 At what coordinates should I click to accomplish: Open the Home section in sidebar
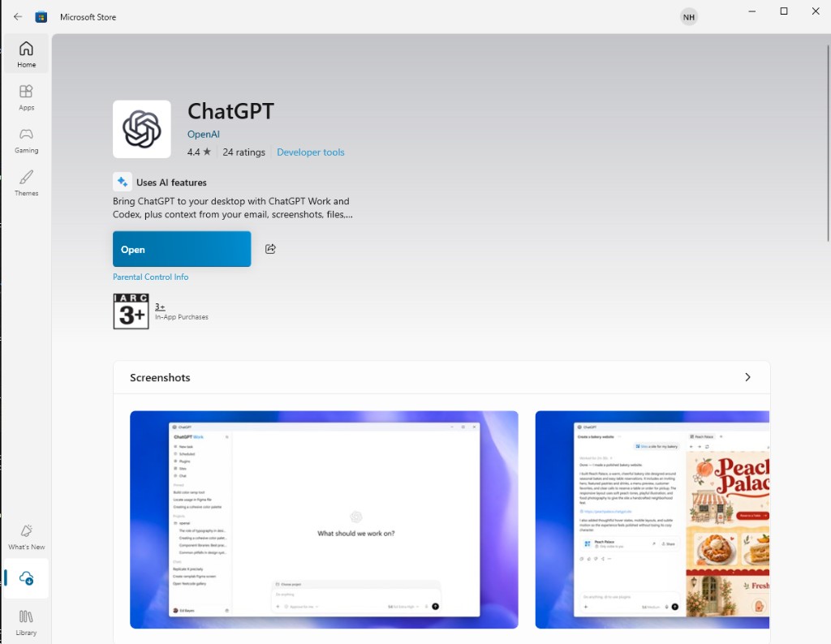click(x=26, y=54)
